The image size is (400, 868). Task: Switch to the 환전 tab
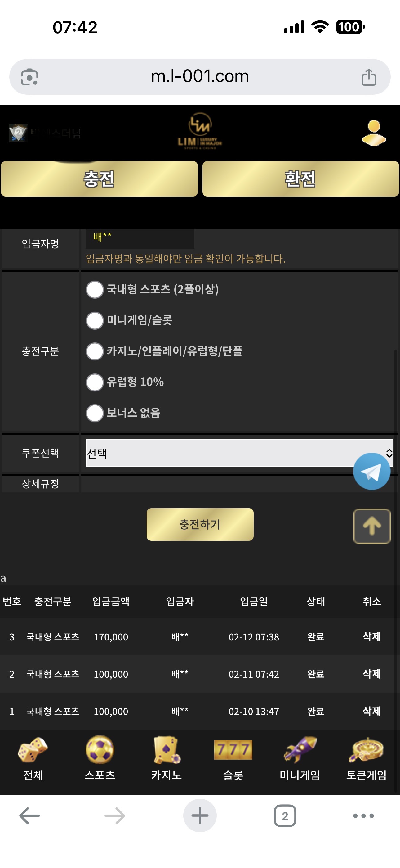coord(300,179)
